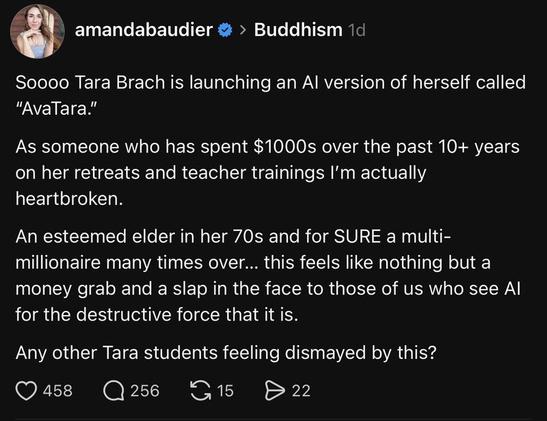View the 15 reposts count

coord(225,391)
